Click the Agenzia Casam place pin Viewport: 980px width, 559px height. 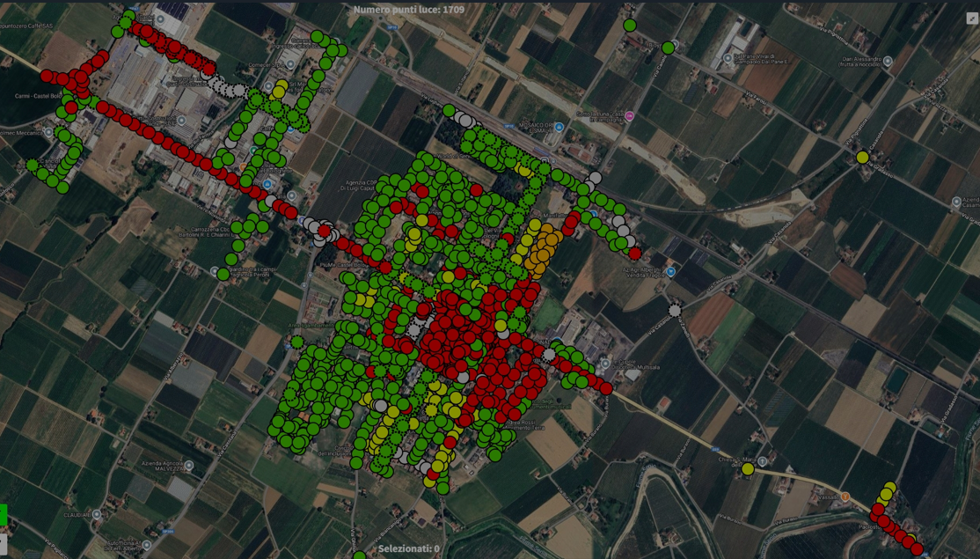coord(956,202)
